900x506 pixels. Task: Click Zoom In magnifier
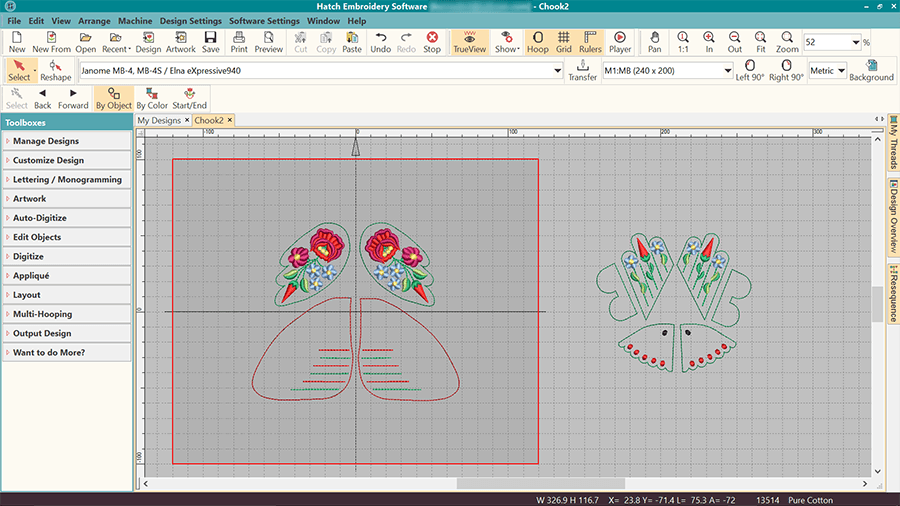[x=708, y=41]
